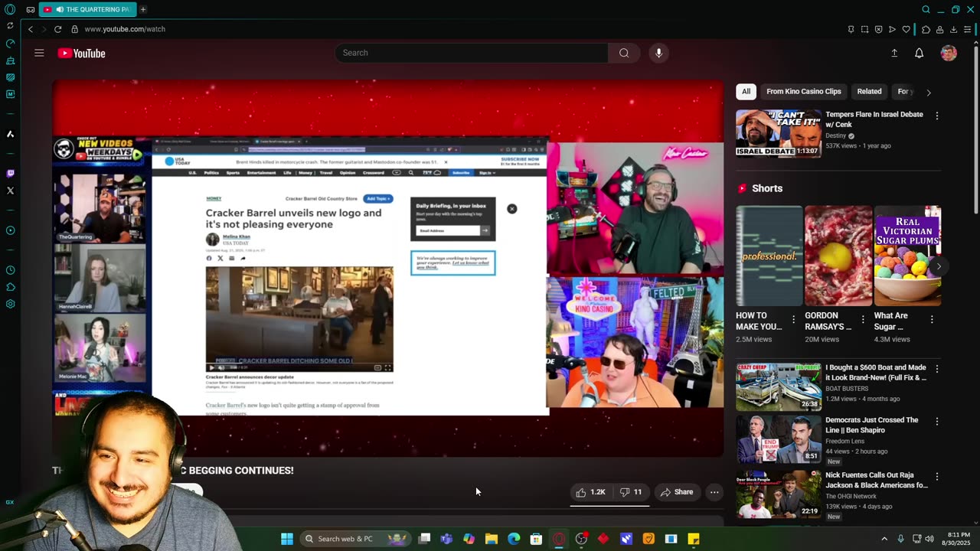Image resolution: width=980 pixels, height=551 pixels.
Task: Start voice search with the microphone
Action: pyautogui.click(x=658, y=53)
